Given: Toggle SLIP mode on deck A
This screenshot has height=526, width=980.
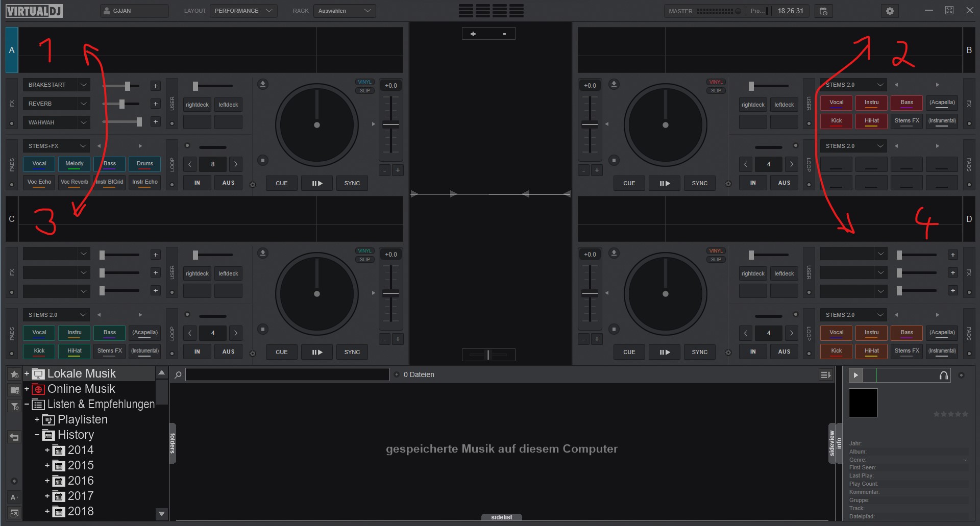Looking at the screenshot, I should click(x=364, y=90).
